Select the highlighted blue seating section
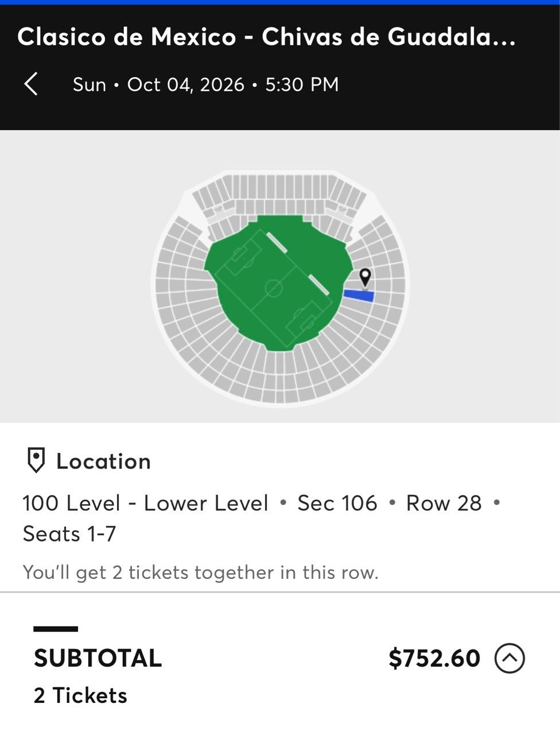The image size is (560, 735). (359, 295)
